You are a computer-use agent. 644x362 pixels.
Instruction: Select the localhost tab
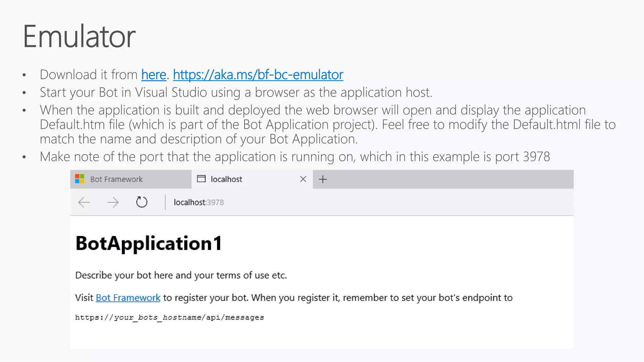[x=252, y=179]
